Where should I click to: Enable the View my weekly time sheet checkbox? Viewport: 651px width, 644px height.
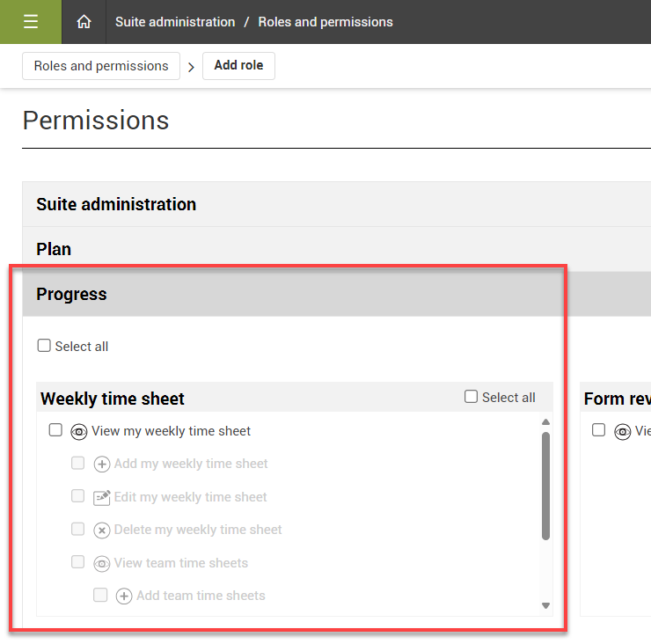point(55,430)
